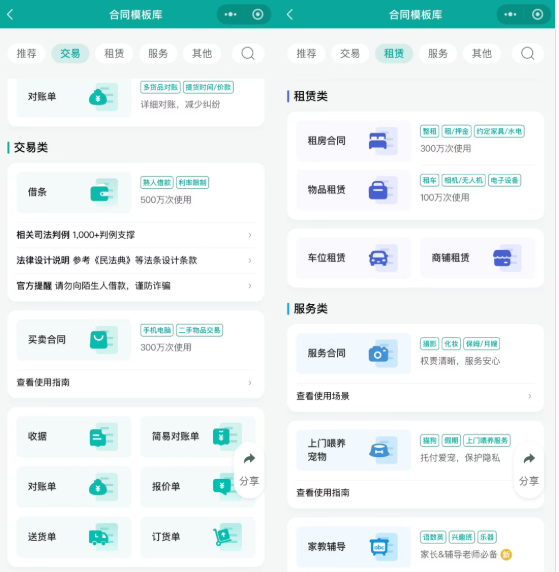Open search on the right screen
Screen dimensions: 559x572
click(528, 54)
